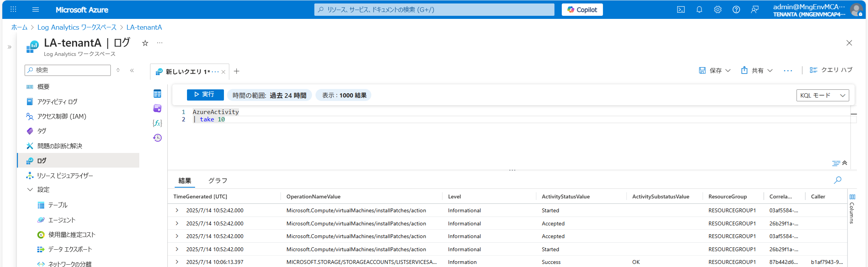The image size is (868, 267).
Task: Collapse the query editor with double chevron
Action: pyautogui.click(x=845, y=163)
